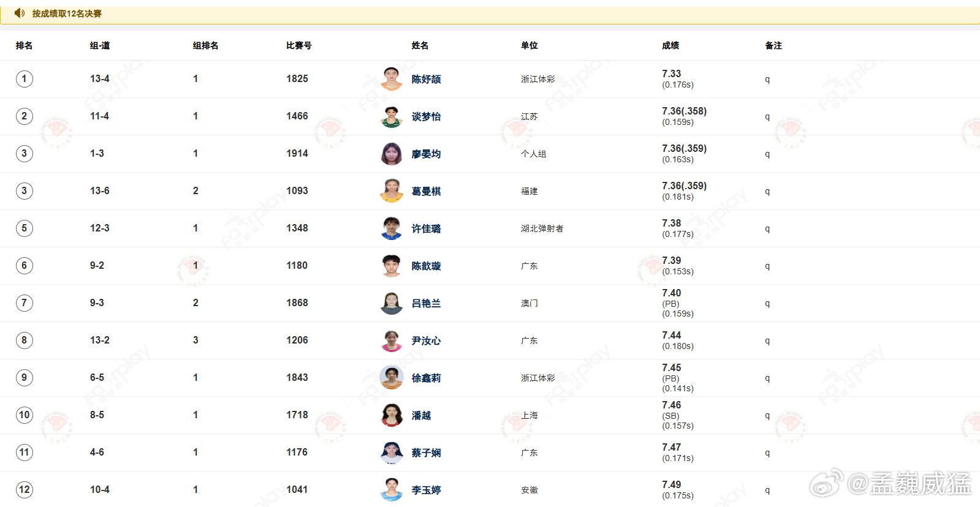Click the 7.38 result time
Screen dimensions: 980x507
pyautogui.click(x=672, y=223)
